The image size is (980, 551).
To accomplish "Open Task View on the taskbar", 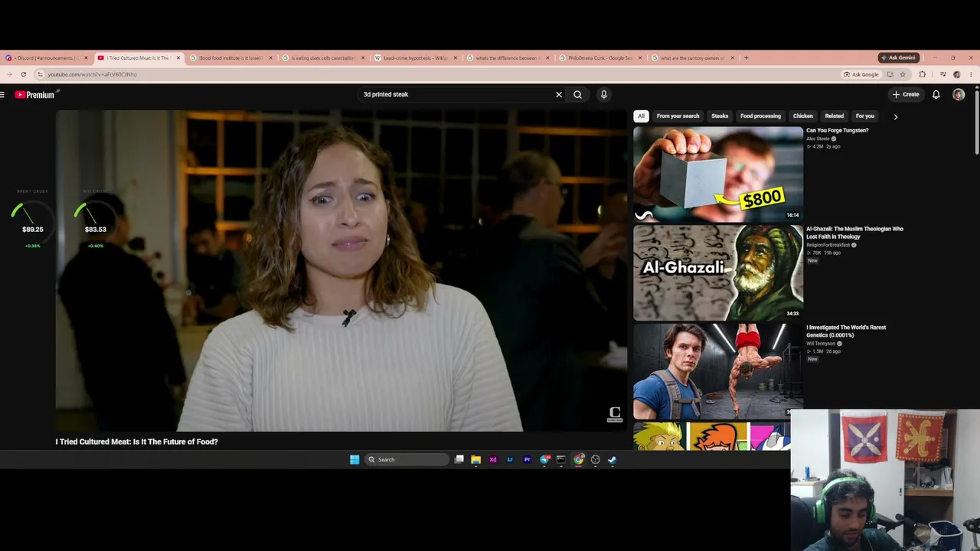I will pyautogui.click(x=459, y=460).
